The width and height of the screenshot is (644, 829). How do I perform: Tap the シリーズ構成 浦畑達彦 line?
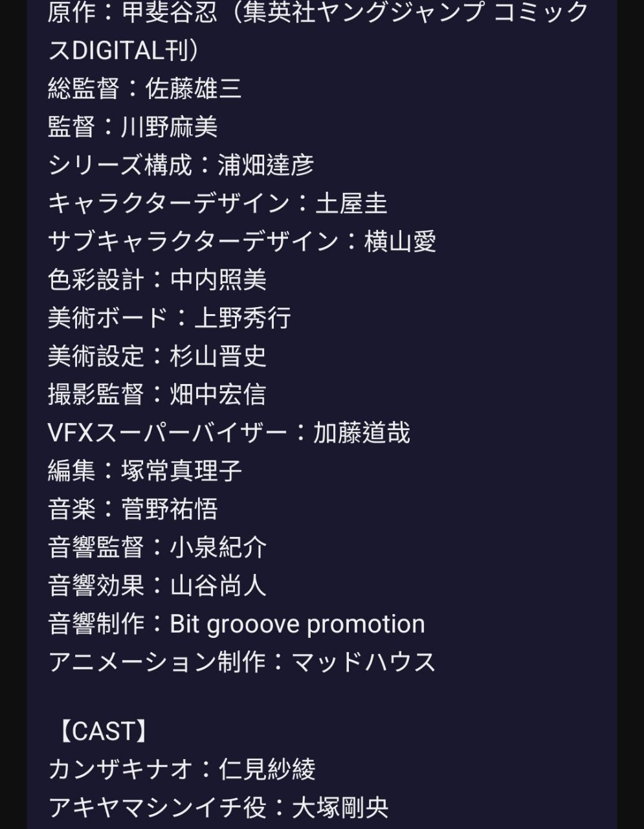tap(181, 165)
